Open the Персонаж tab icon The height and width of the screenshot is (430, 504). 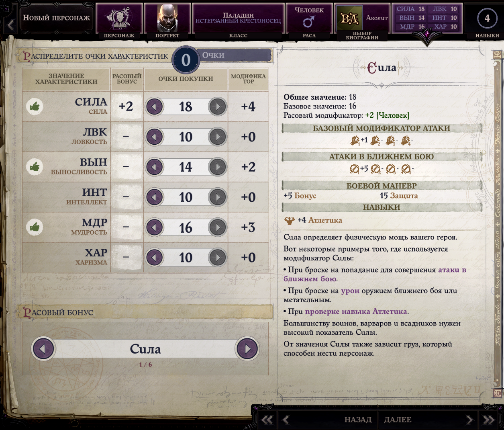pos(119,21)
